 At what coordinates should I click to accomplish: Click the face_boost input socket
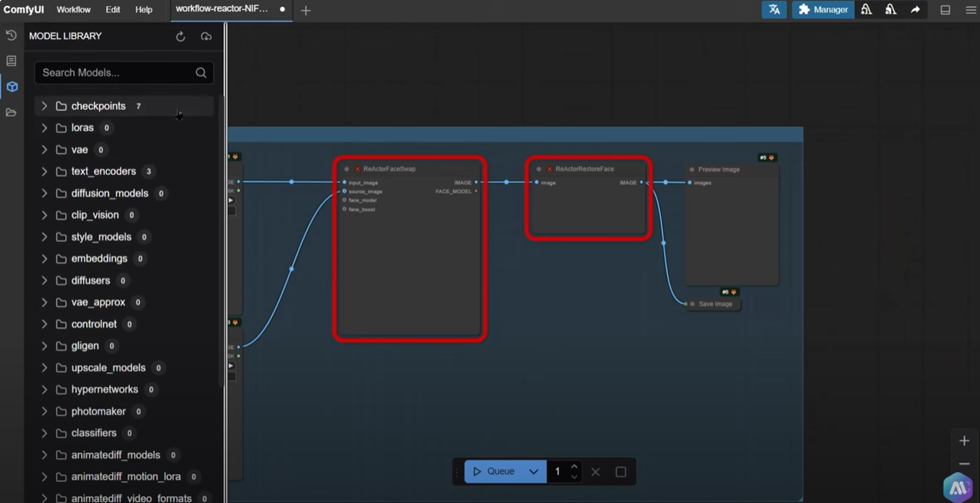[x=345, y=209]
